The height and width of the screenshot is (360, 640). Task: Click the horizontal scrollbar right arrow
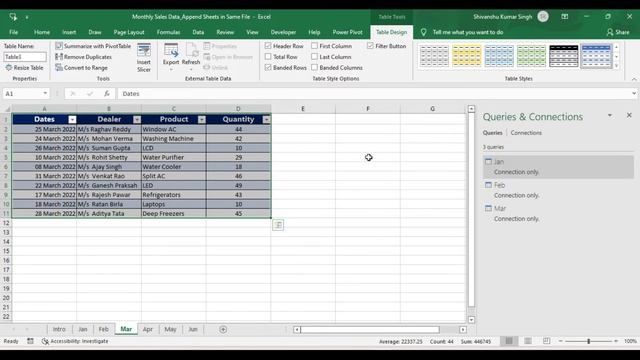coord(463,329)
